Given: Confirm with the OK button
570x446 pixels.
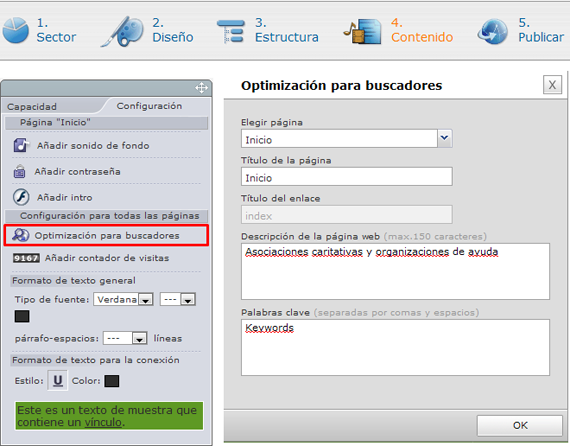Looking at the screenshot, I should coord(520,425).
